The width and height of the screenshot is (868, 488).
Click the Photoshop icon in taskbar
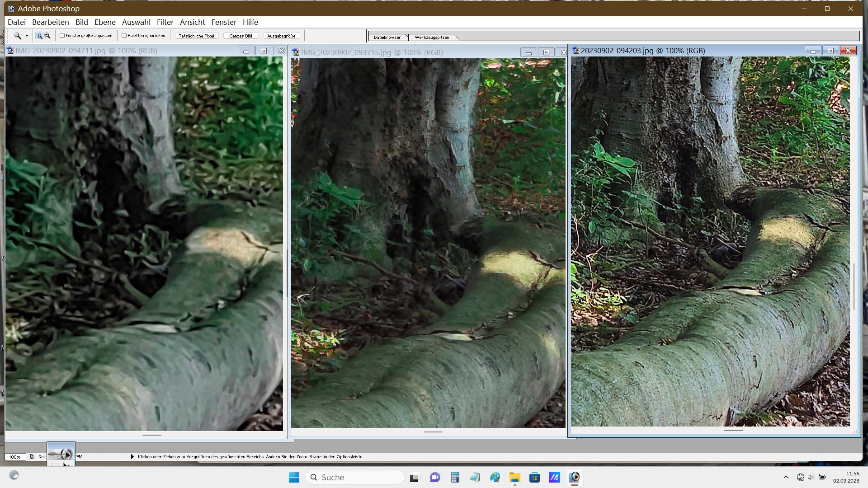pos(574,477)
